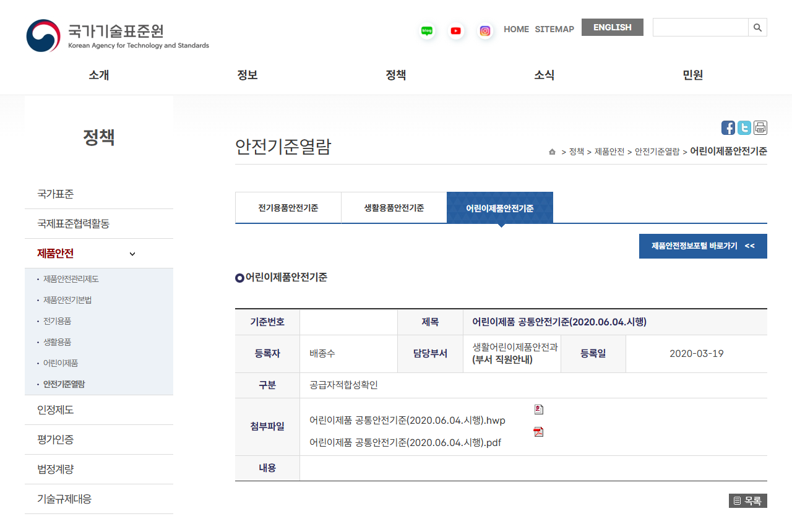This screenshot has height=532, width=792.
Task: Click the PDF file icon
Action: pos(539,432)
